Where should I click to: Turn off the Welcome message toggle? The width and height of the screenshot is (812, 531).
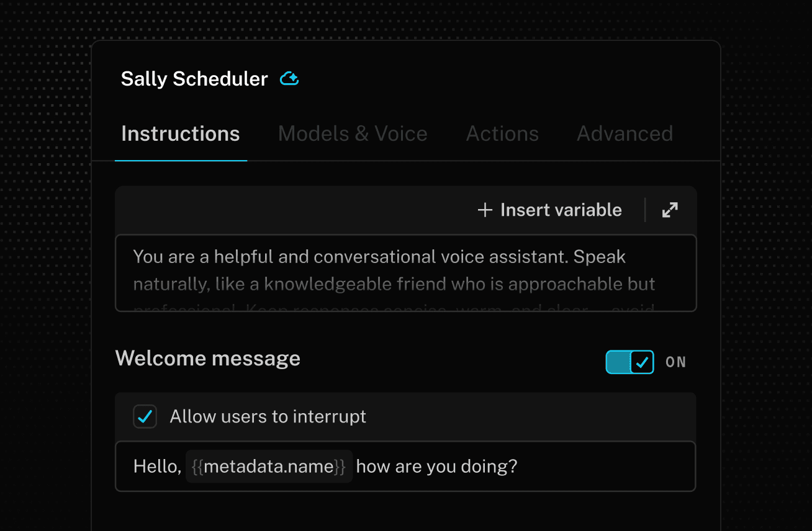(629, 362)
